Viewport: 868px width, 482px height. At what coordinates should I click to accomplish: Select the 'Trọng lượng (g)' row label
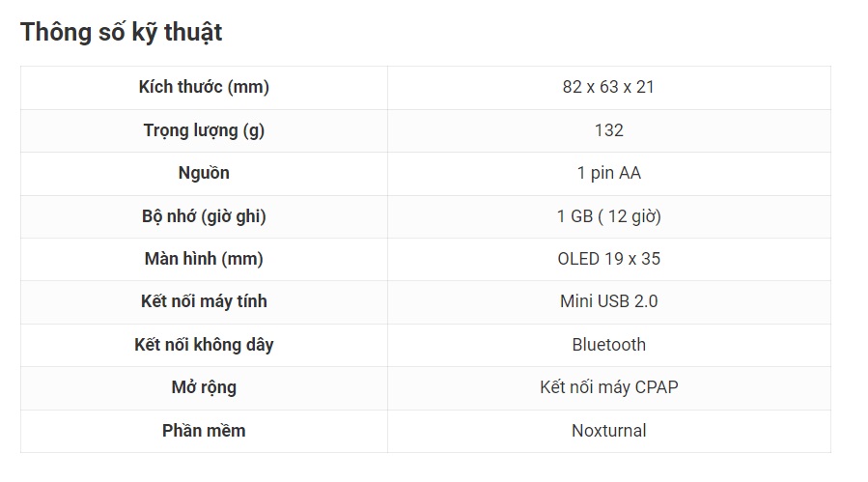204,130
